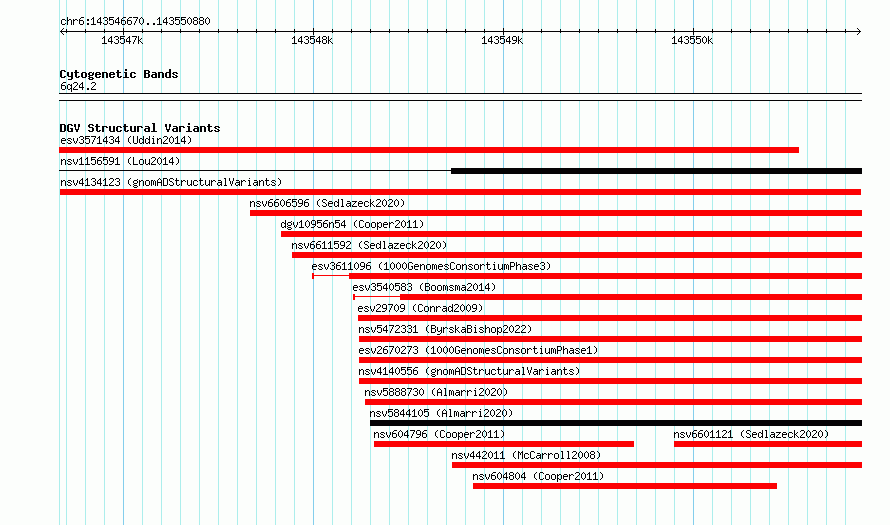890x525 pixels.
Task: Click nsv4140556 (gnomADStructuralVariants) label
Action: [469, 371]
